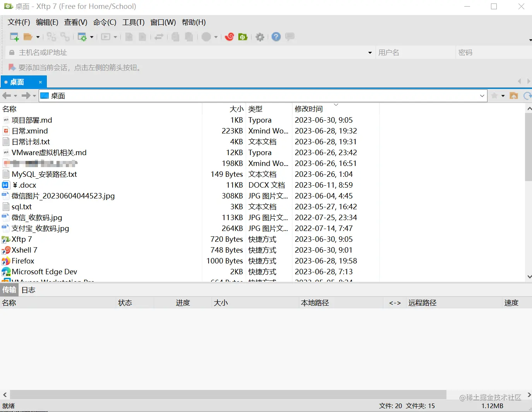Click the 进度 column header in transfers
The image size is (532, 412).
(183, 303)
